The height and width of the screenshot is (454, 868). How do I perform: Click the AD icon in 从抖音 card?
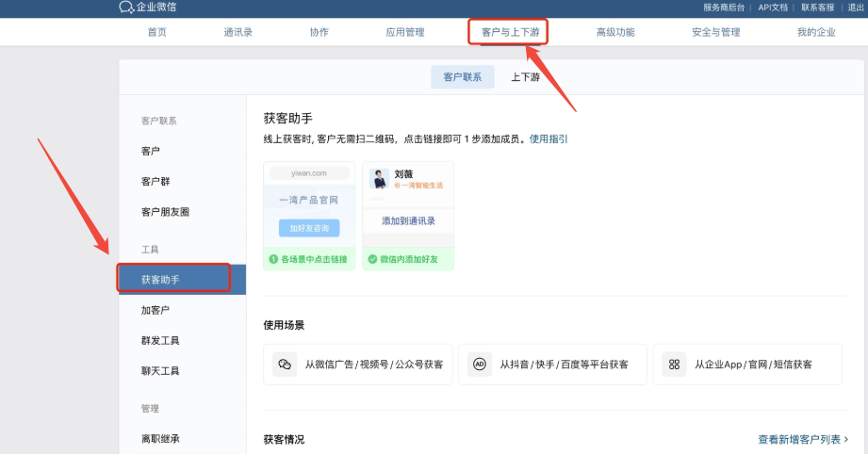[480, 364]
